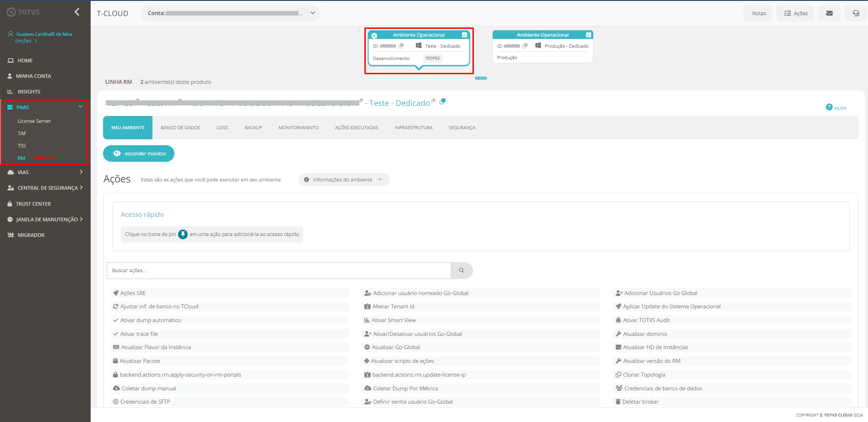Select the Atualizar Go-Global action
The height and width of the screenshot is (422, 868).
tap(481, 347)
